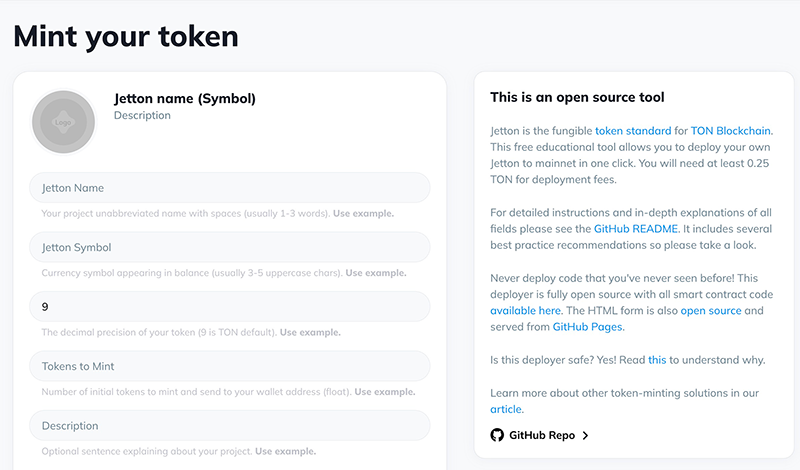Follow the 'available here' code link
Image resolution: width=800 pixels, height=470 pixels.
(x=525, y=311)
